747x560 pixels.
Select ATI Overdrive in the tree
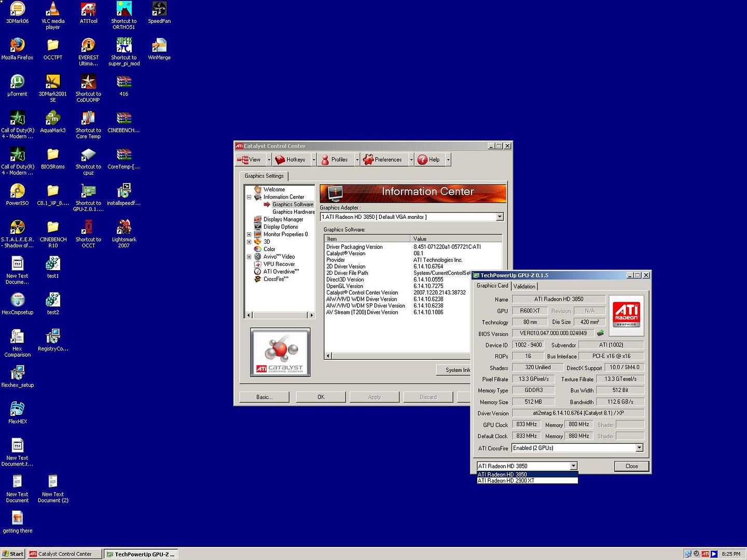pos(281,272)
